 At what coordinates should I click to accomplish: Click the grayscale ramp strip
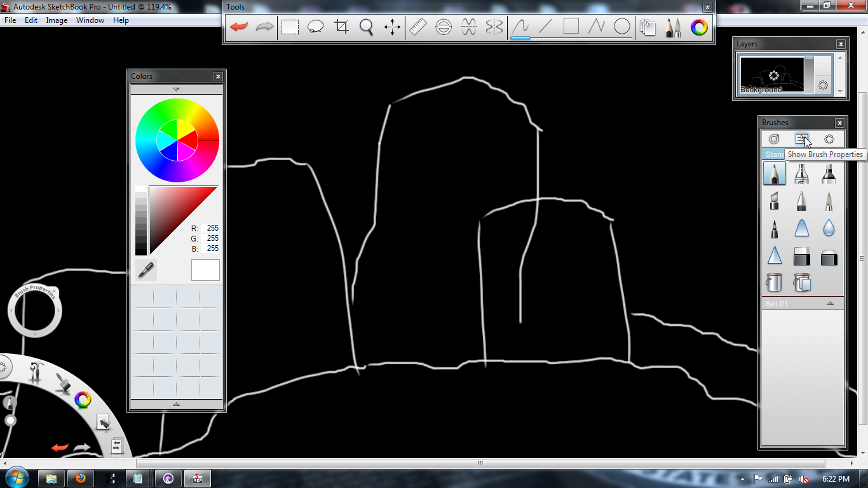140,220
